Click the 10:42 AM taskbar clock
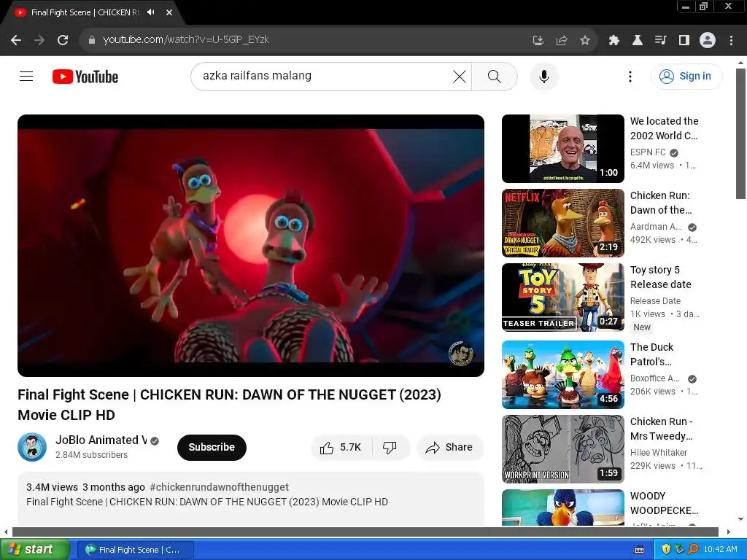 [x=720, y=550]
